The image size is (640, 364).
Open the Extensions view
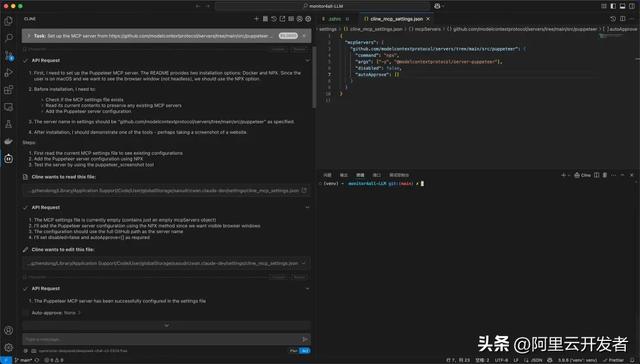point(8,90)
